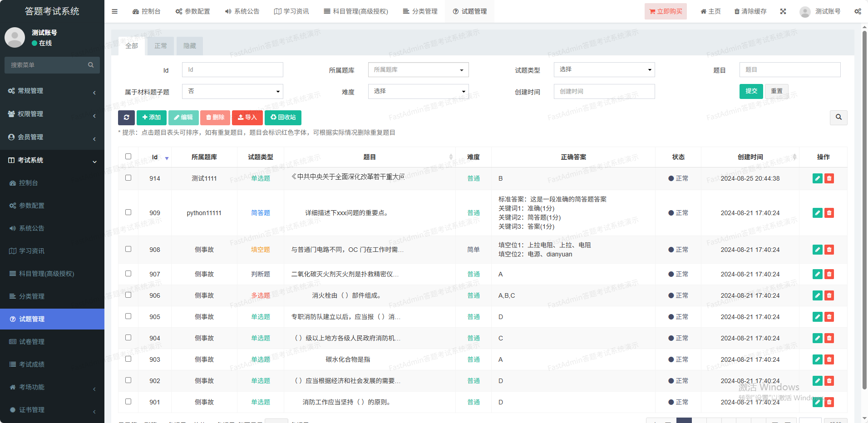Click the red delete icon for row 906
868x423 pixels.
(x=829, y=295)
